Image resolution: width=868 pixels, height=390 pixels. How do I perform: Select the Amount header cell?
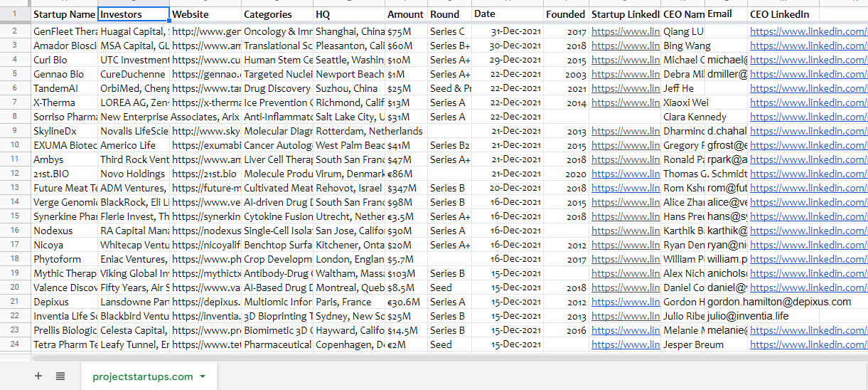(x=407, y=14)
